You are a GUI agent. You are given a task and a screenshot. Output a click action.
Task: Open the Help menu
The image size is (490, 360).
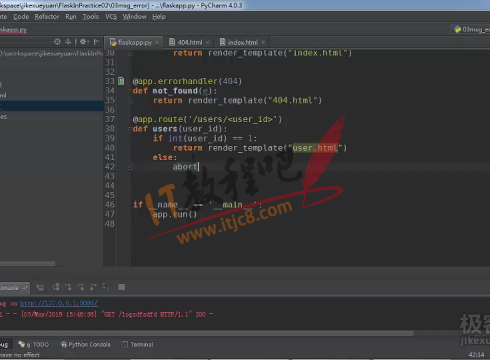coord(159,16)
